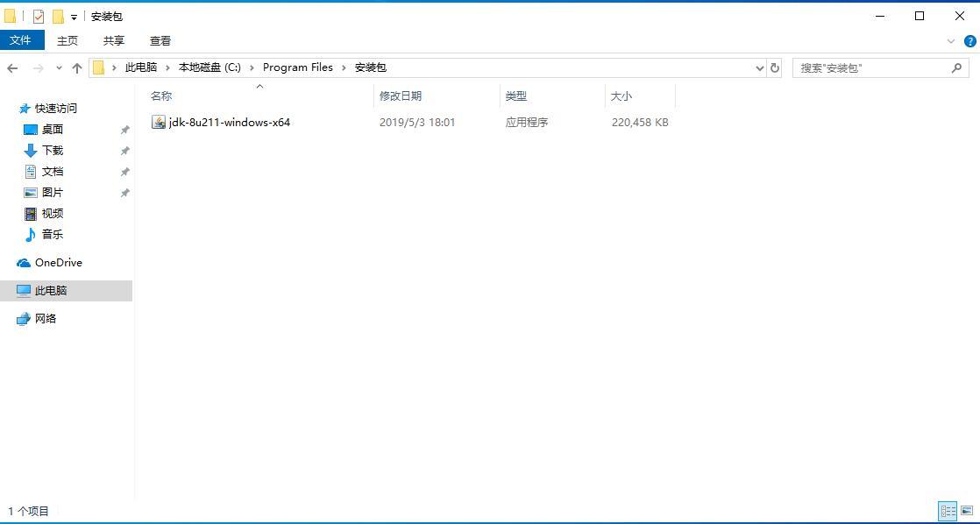Image resolution: width=980 pixels, height=524 pixels.
Task: Open 网络 in the navigation pane
Action: pyautogui.click(x=46, y=319)
